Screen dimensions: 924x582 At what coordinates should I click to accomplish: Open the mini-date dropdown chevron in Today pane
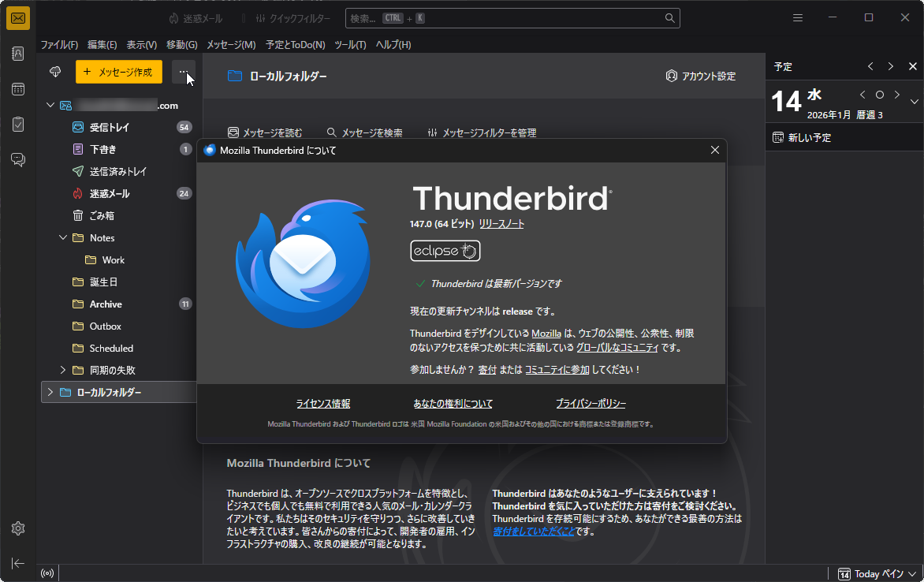pos(915,101)
